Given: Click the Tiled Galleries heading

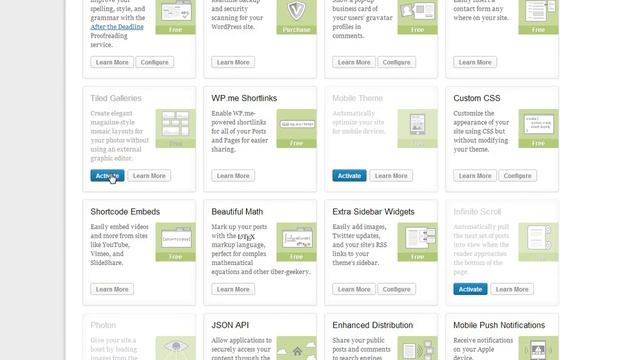Looking at the screenshot, I should (x=116, y=98).
